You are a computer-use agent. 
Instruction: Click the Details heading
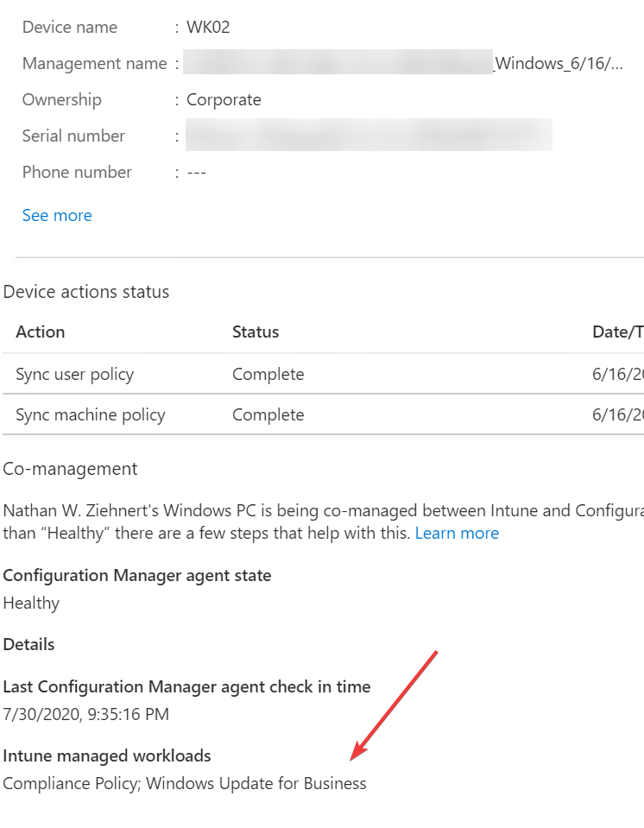tap(29, 644)
